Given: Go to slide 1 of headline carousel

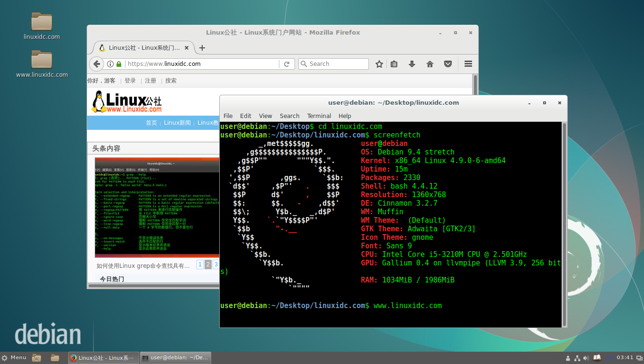Looking at the screenshot, I should point(200,264).
